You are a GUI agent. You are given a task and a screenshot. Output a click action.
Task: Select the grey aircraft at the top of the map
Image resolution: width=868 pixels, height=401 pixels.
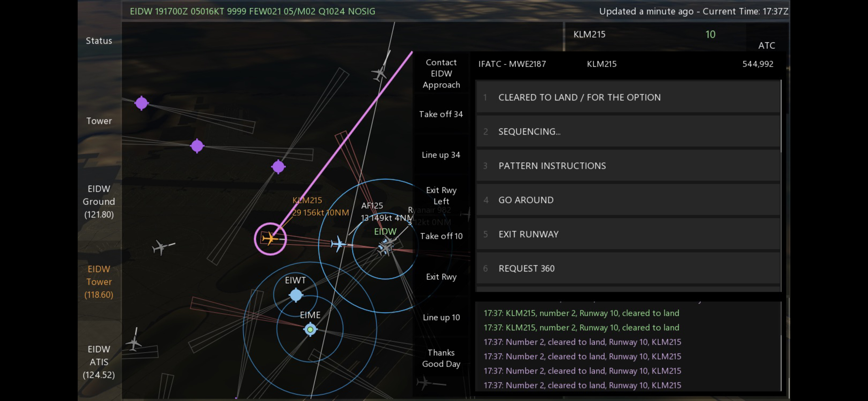pos(379,73)
